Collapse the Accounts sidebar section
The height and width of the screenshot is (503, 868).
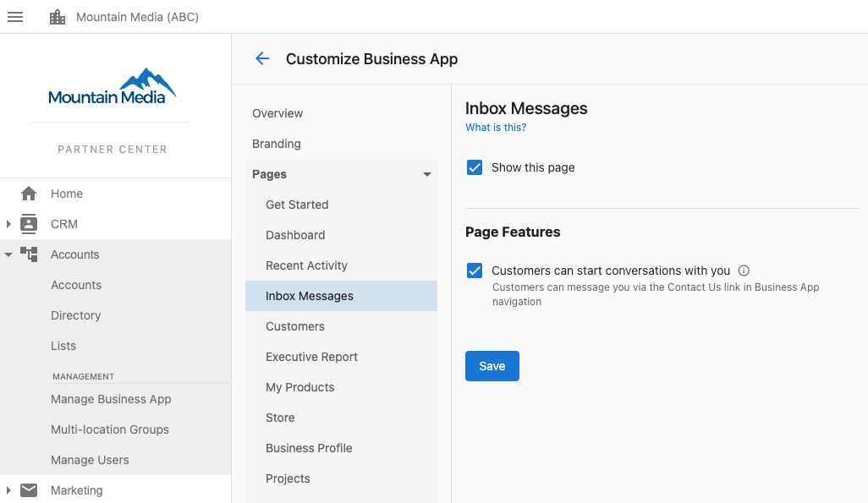(8, 254)
